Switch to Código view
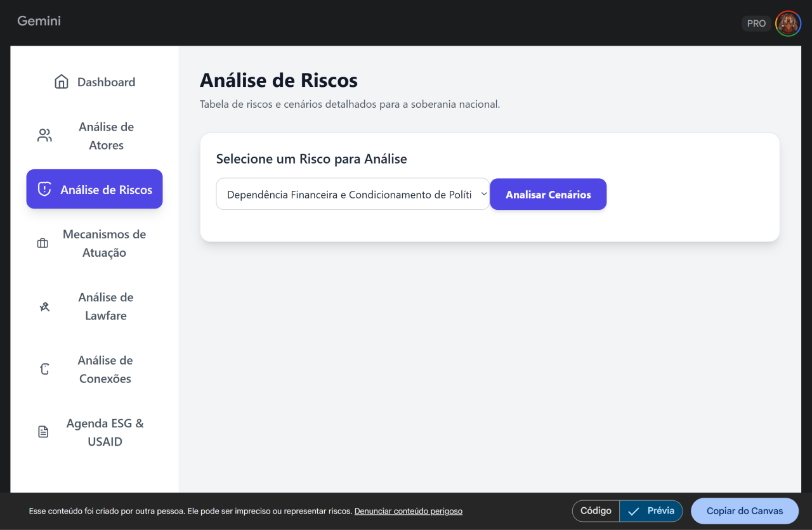This screenshot has width=812, height=530. coord(596,511)
